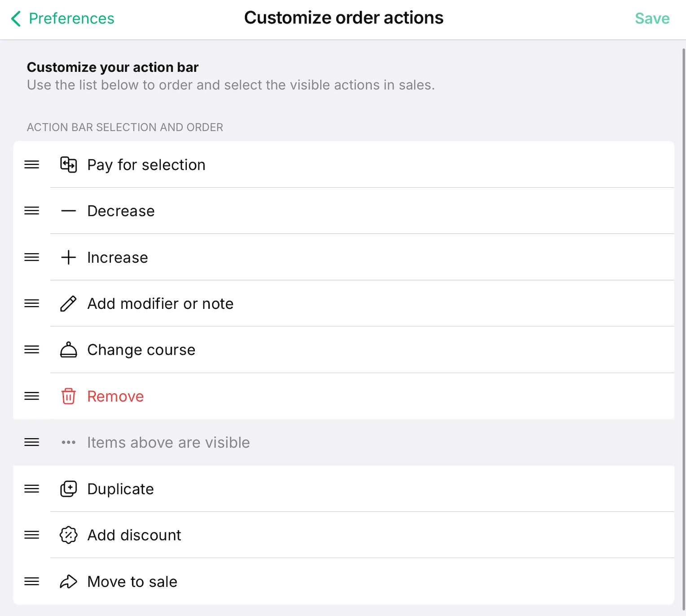Go back to Preferences

click(62, 18)
